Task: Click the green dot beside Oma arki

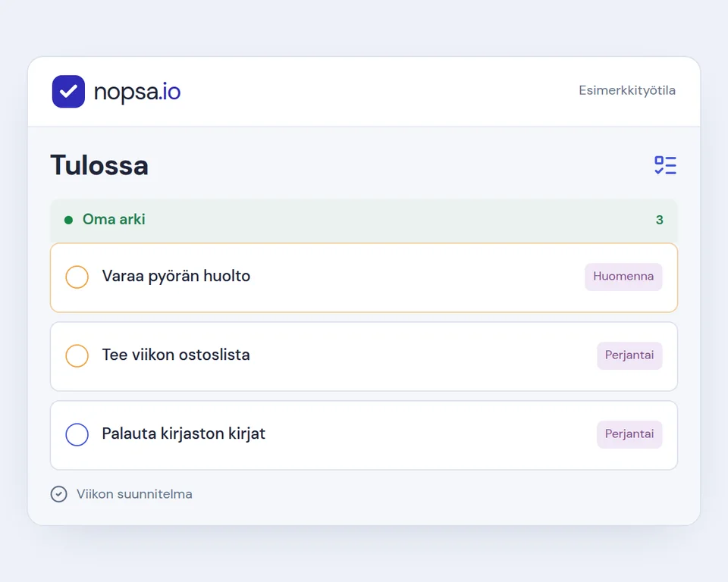Action: [68, 220]
